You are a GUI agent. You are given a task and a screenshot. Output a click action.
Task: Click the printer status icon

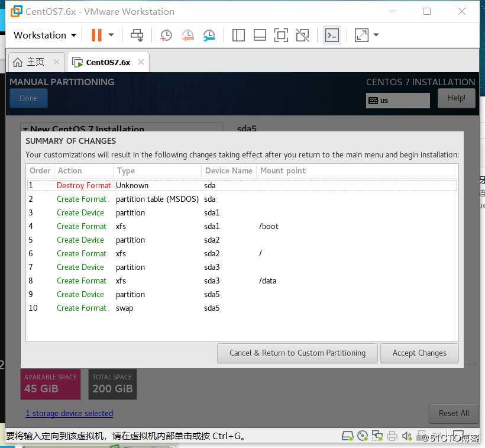[392, 436]
